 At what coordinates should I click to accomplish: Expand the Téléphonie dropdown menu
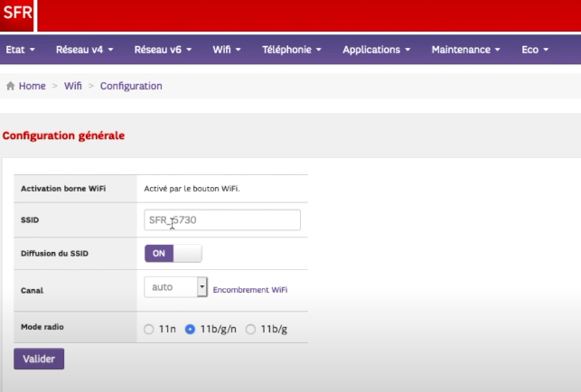292,50
